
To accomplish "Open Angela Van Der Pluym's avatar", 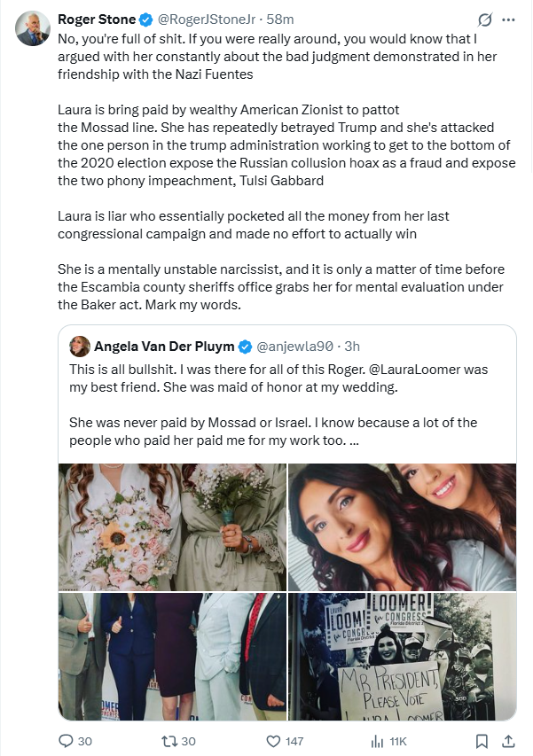I will tap(80, 347).
